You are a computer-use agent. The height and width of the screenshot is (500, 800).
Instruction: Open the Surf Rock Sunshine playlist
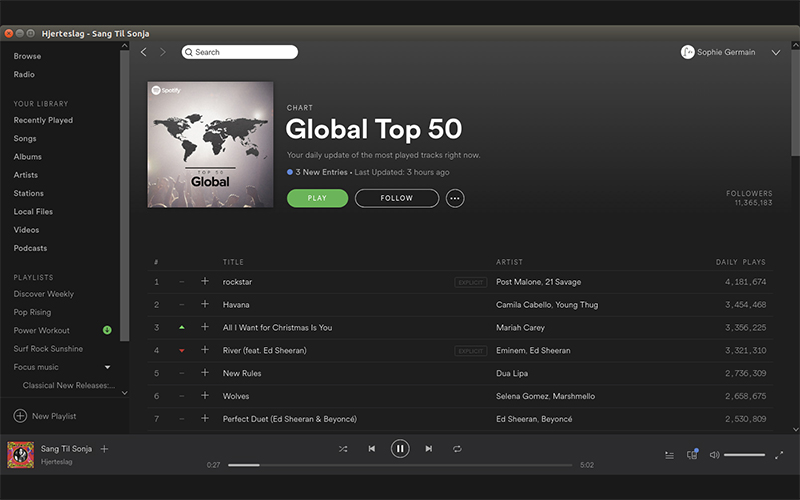pyautogui.click(x=48, y=349)
